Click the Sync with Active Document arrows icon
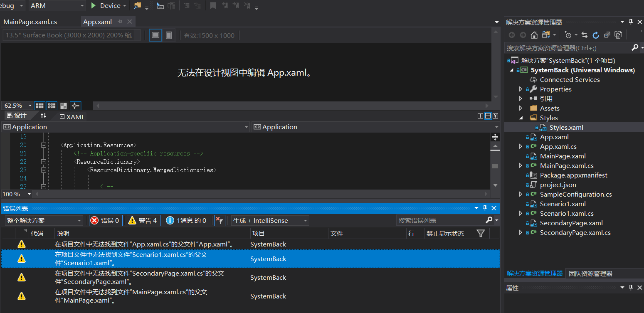Screen dimensions: 644x313 point(585,35)
